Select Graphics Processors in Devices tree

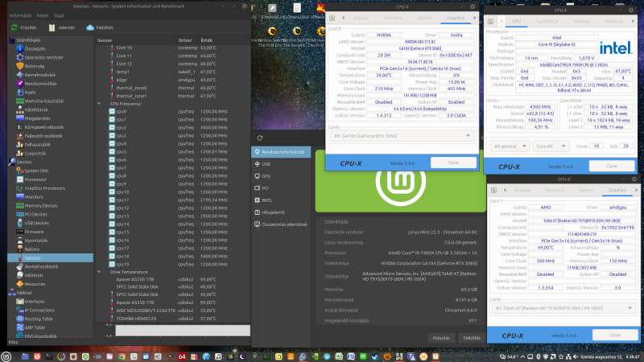(45, 188)
